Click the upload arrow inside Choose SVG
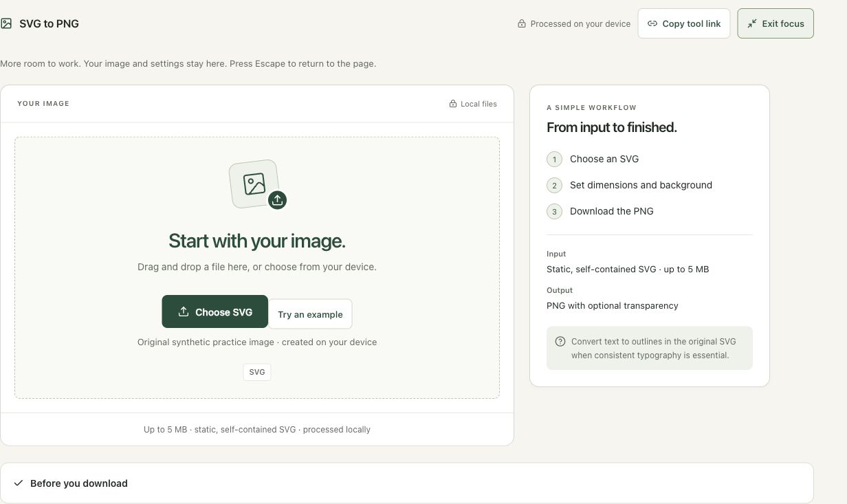The height and width of the screenshot is (504, 847). 184,311
